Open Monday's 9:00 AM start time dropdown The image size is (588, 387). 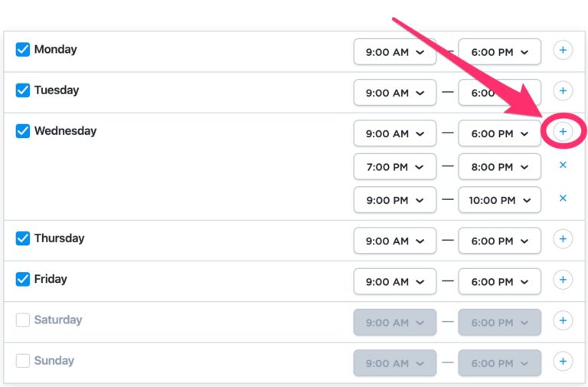coord(394,52)
